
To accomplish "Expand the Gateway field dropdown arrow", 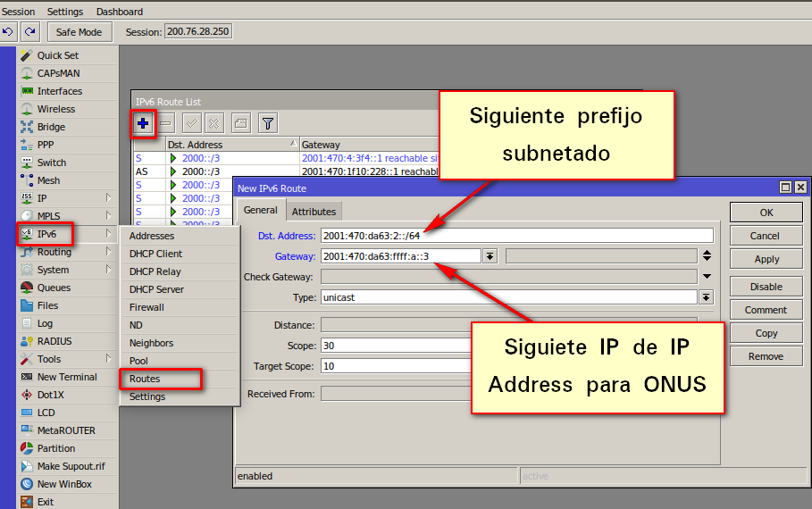I will coord(490,256).
